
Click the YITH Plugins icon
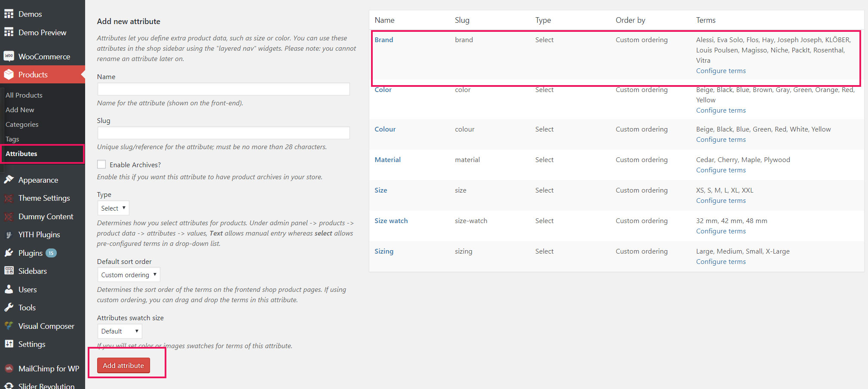pos(9,235)
